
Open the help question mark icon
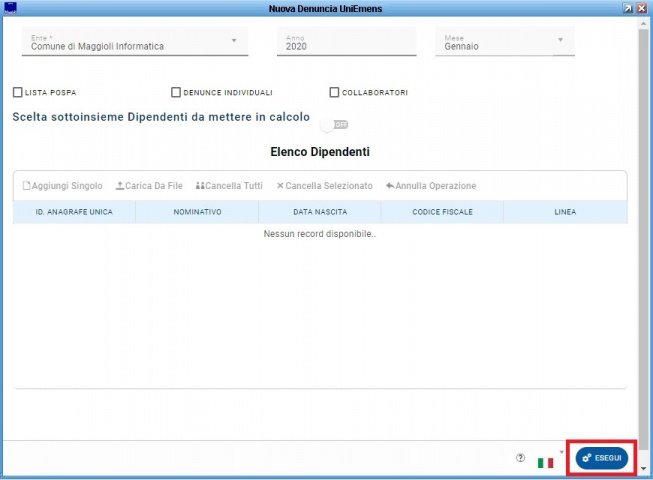coord(520,458)
